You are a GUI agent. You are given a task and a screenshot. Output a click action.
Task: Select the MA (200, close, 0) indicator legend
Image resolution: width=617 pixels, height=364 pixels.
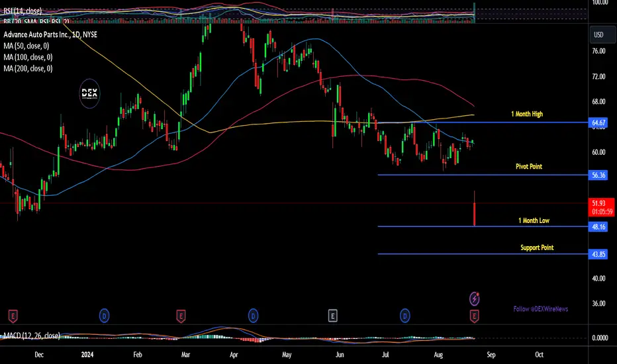click(x=28, y=69)
